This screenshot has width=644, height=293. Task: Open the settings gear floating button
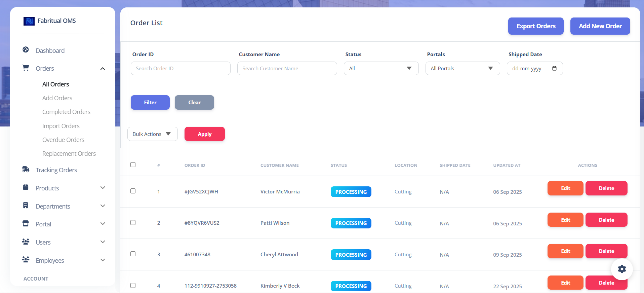click(x=622, y=269)
